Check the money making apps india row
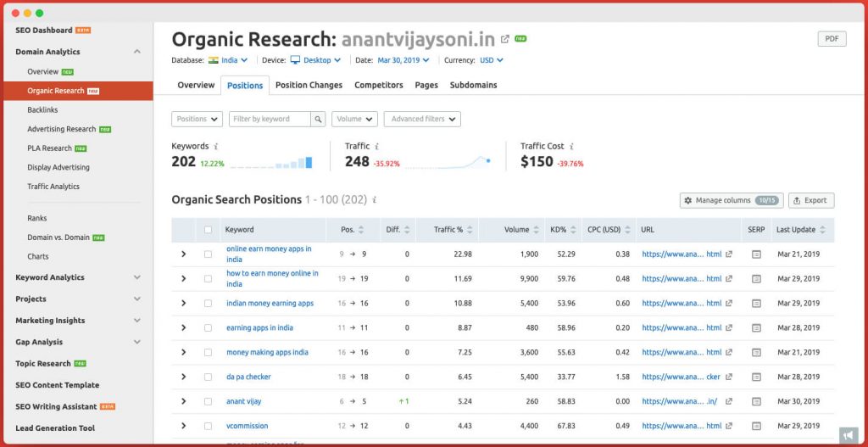 click(x=209, y=352)
